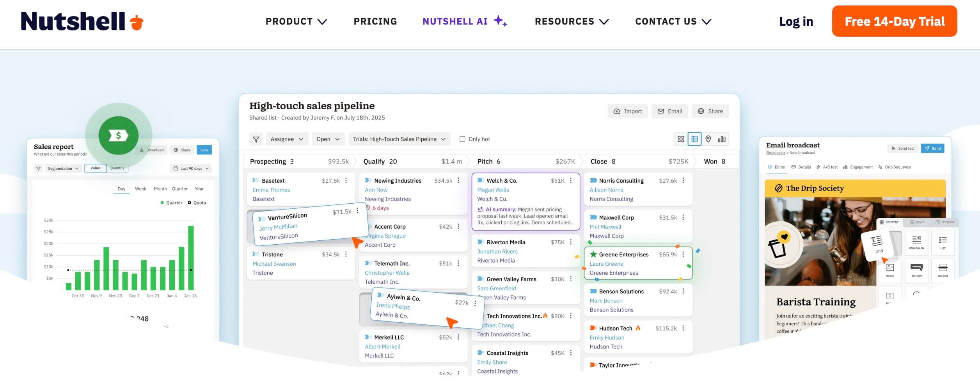This screenshot has width=980, height=391.
Task: Start the Free 14-Day Trial
Action: [x=894, y=21]
